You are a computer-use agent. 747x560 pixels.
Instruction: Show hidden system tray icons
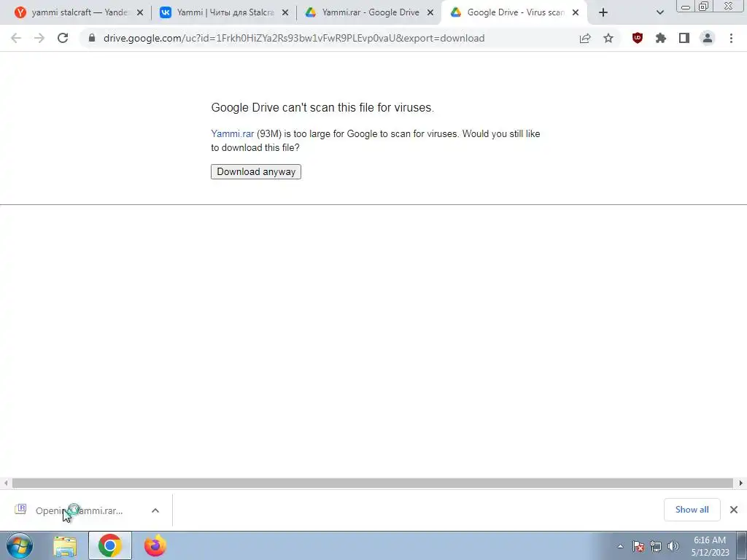point(620,547)
